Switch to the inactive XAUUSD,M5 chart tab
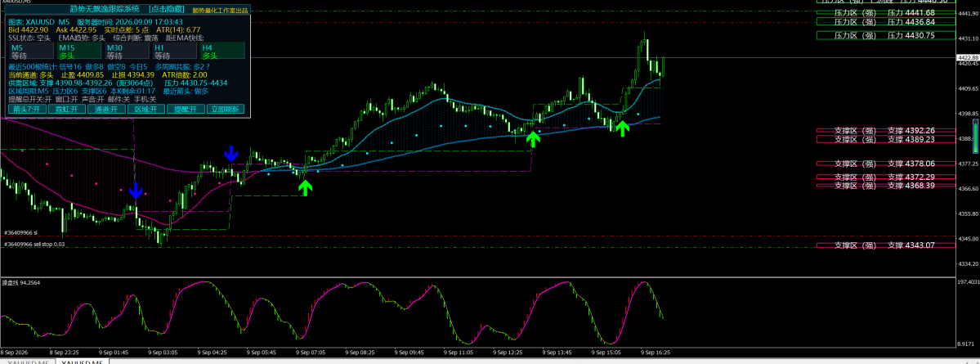980x364 pixels. pos(28,361)
